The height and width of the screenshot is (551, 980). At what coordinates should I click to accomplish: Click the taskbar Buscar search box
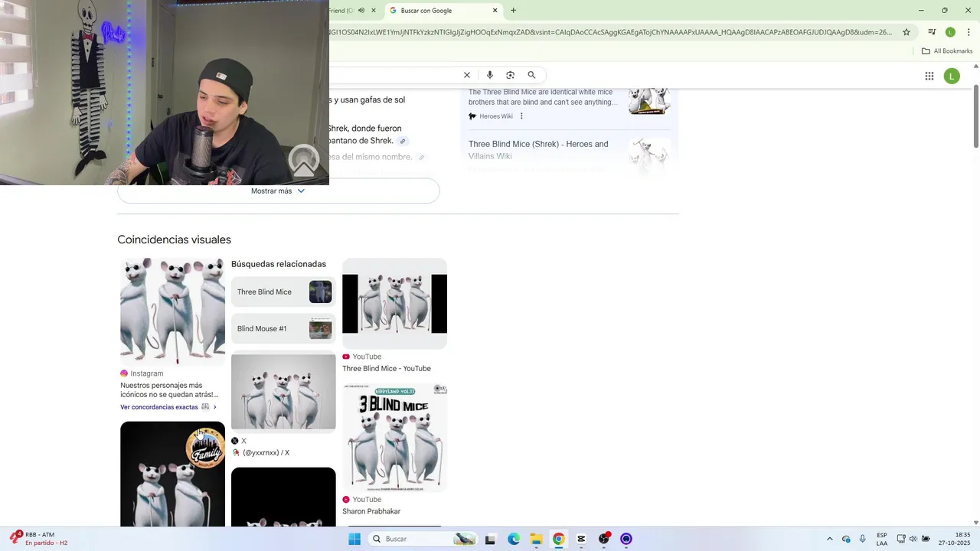tap(421, 539)
